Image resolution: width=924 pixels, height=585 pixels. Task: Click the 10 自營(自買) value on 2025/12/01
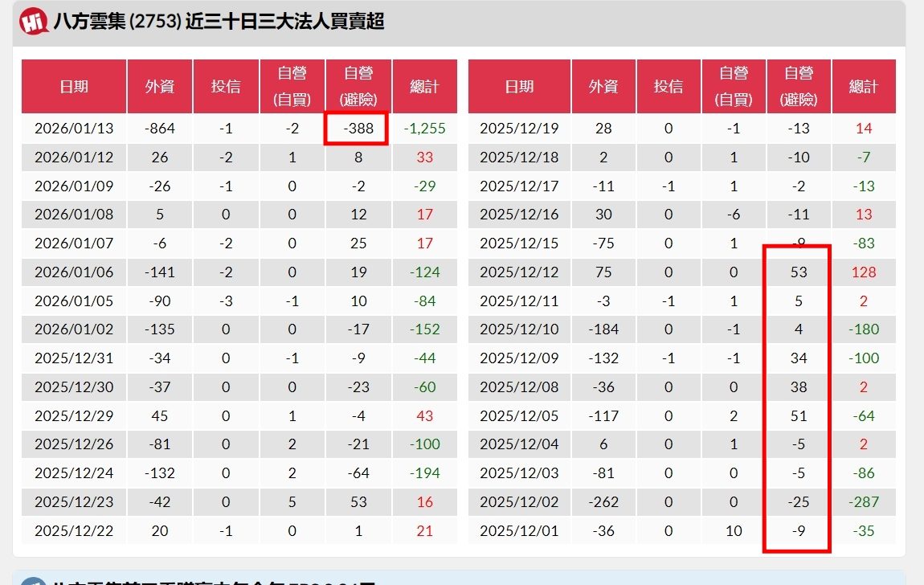tap(734, 531)
